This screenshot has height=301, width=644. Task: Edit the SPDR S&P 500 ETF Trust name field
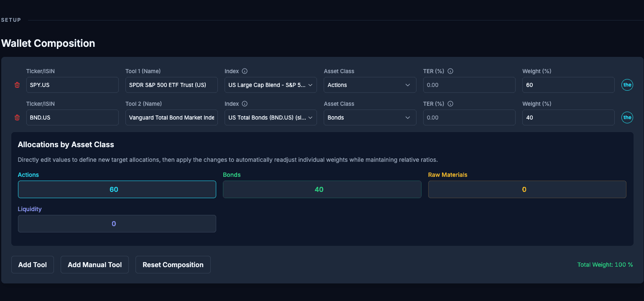click(x=171, y=85)
